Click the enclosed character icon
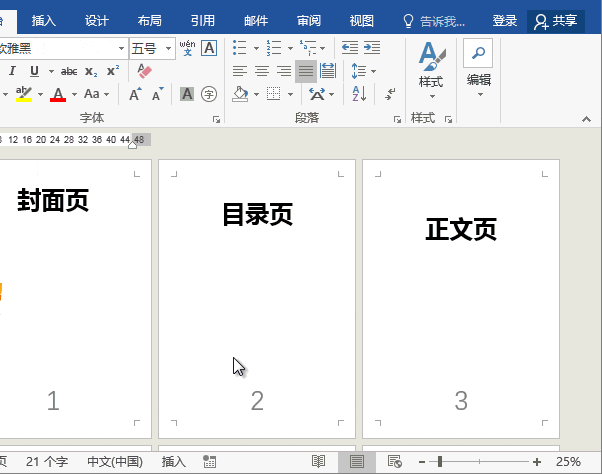This screenshot has width=602, height=474. (x=209, y=94)
